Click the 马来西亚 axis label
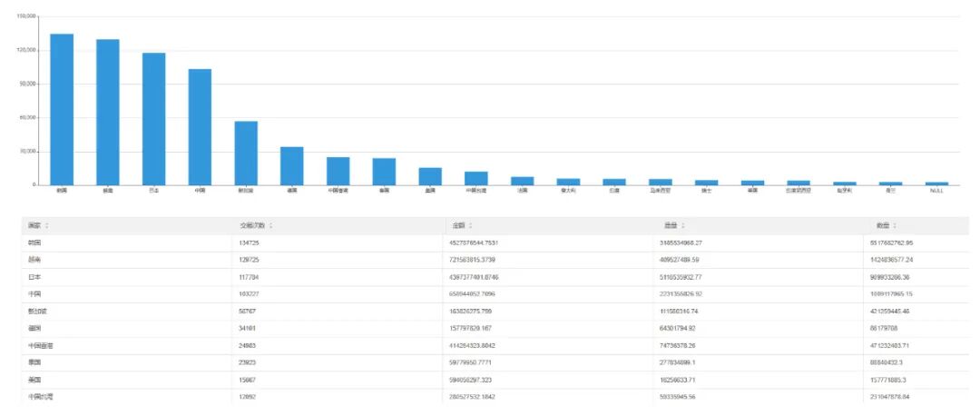This screenshot has height=416, width=980. pyautogui.click(x=660, y=191)
